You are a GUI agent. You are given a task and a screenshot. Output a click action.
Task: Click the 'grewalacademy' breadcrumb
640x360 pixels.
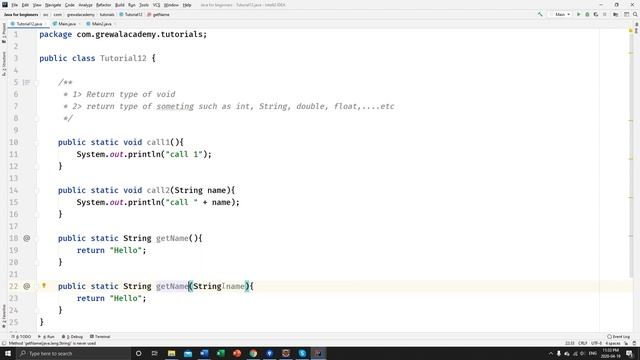[81, 14]
